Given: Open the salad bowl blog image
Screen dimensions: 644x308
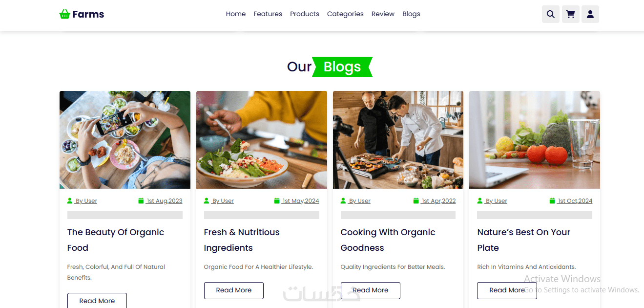Looking at the screenshot, I should (x=262, y=140).
